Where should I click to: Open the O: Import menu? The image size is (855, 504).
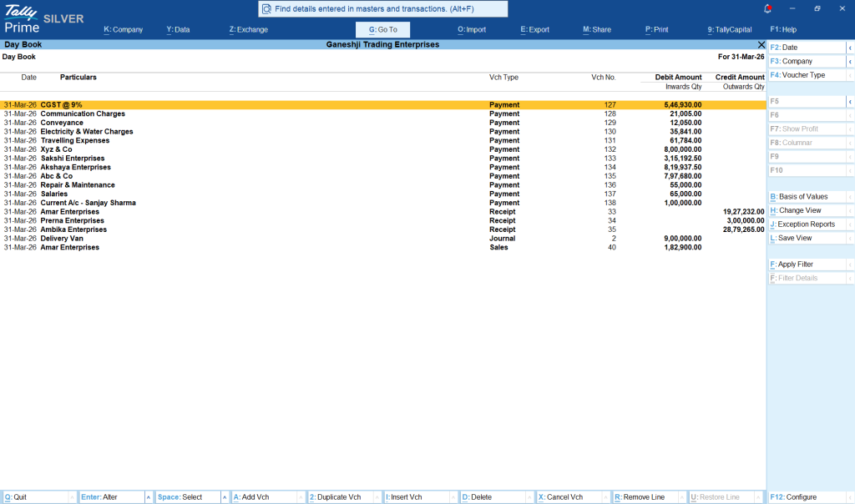472,29
